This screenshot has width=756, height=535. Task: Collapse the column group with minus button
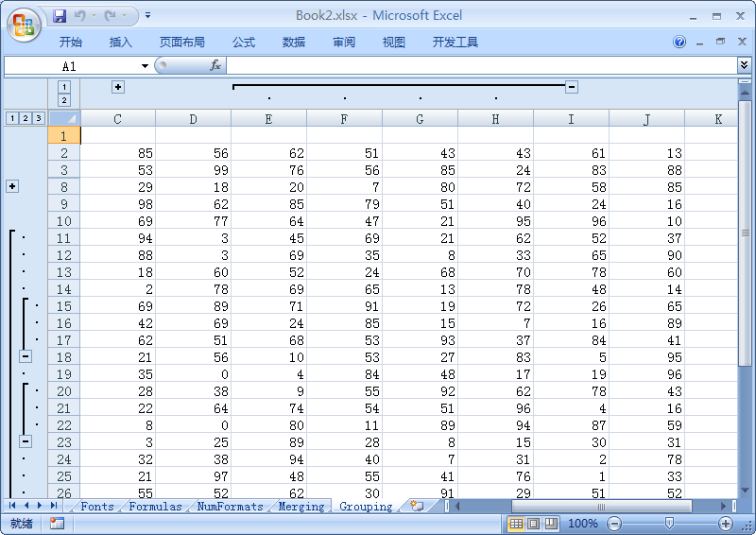coord(572,87)
